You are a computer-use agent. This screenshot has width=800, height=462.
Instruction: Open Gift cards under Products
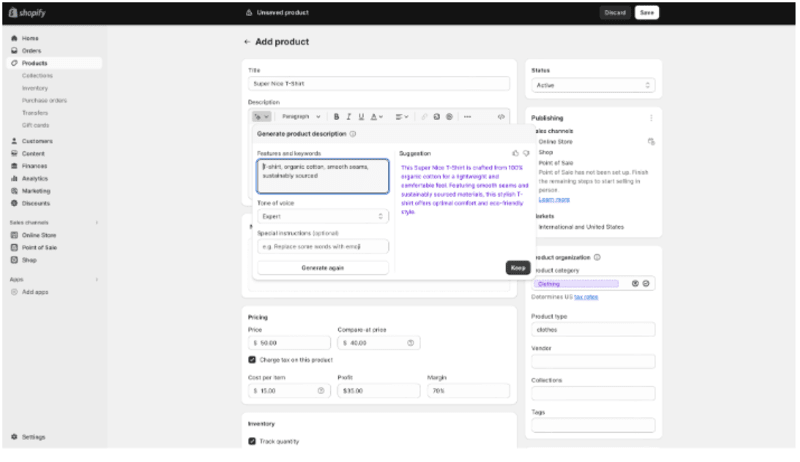pyautogui.click(x=36, y=125)
